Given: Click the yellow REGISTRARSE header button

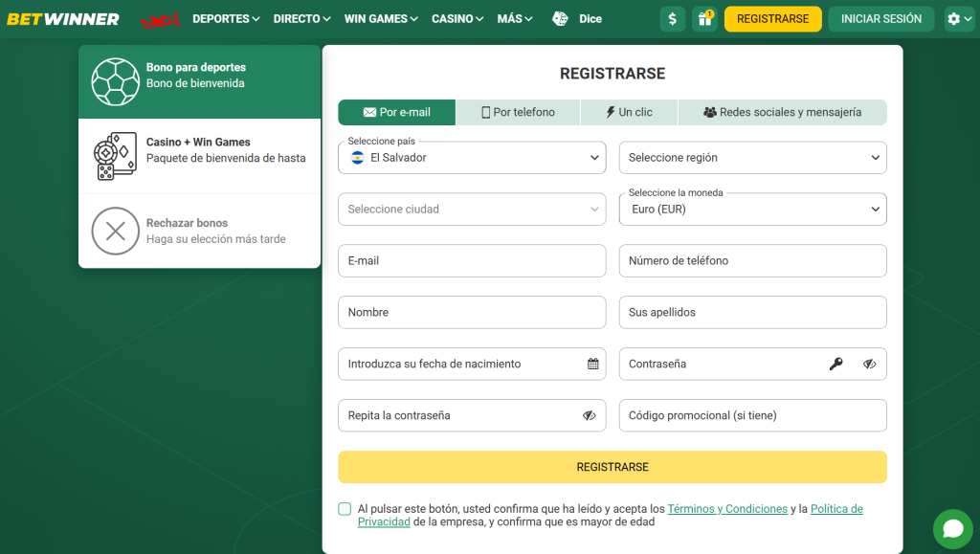Looking at the screenshot, I should (772, 19).
